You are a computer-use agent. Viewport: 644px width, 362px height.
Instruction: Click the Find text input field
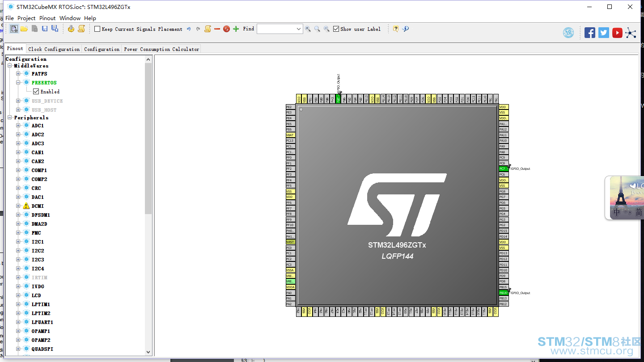click(x=276, y=29)
